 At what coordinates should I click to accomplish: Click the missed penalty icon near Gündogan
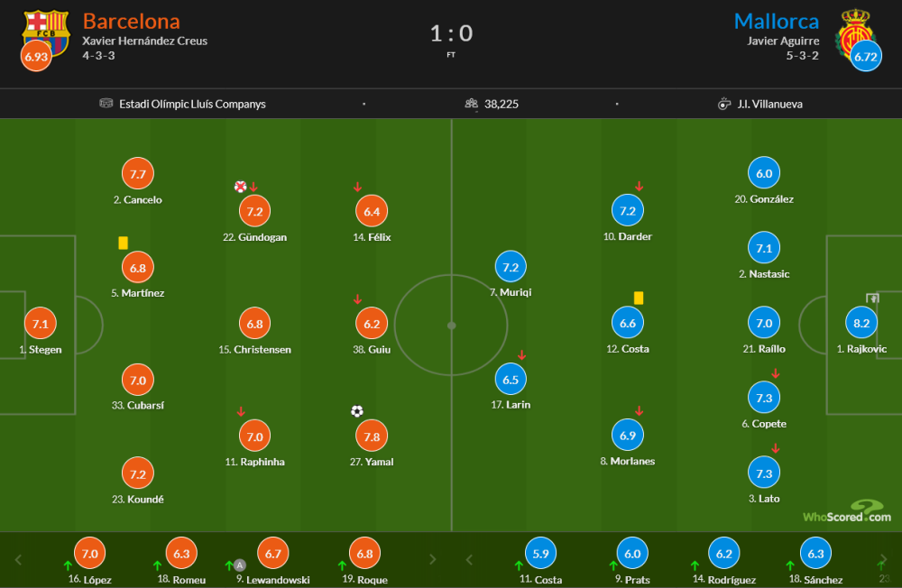click(x=241, y=187)
